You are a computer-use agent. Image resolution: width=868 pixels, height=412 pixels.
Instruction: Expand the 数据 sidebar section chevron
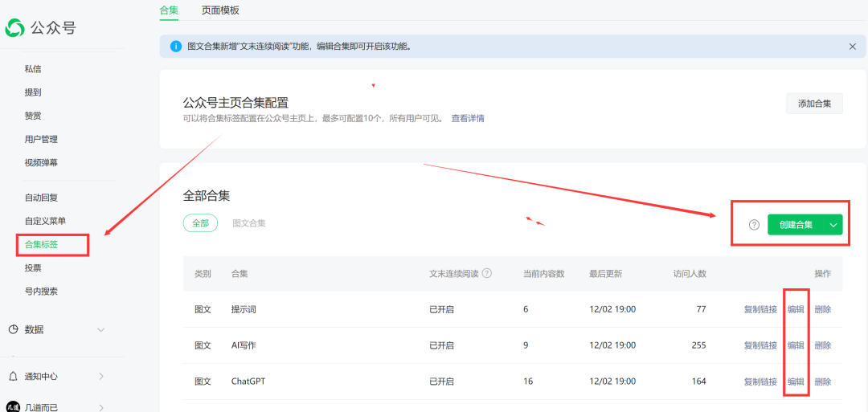[100, 329]
